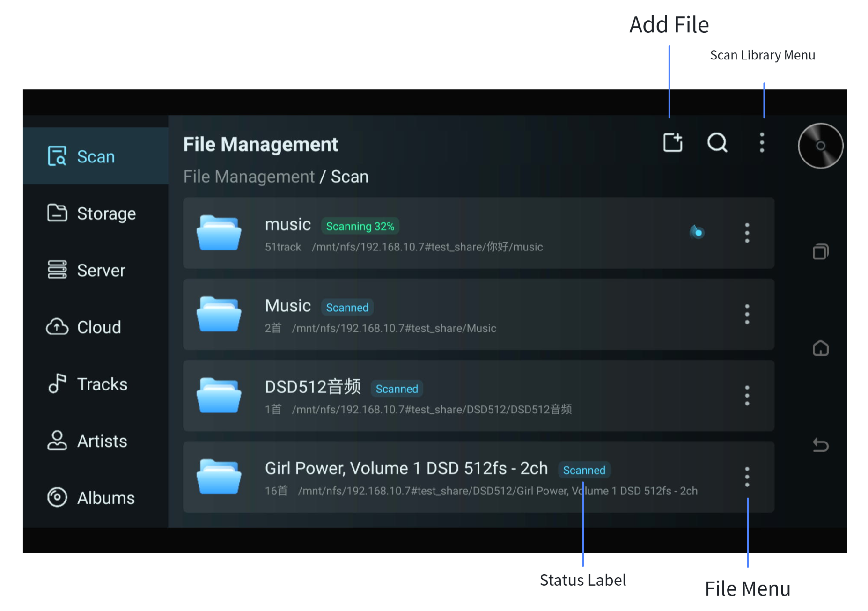The height and width of the screenshot is (611, 868).
Task: Show Tracks from the sidebar
Action: 96,384
